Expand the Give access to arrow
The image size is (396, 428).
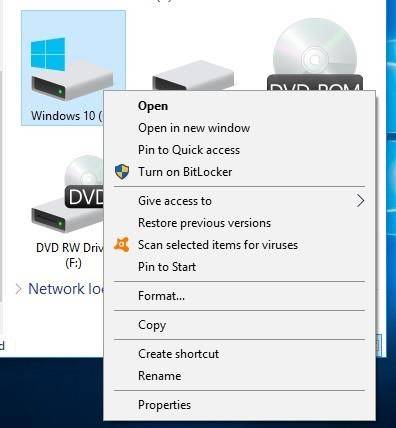(360, 201)
